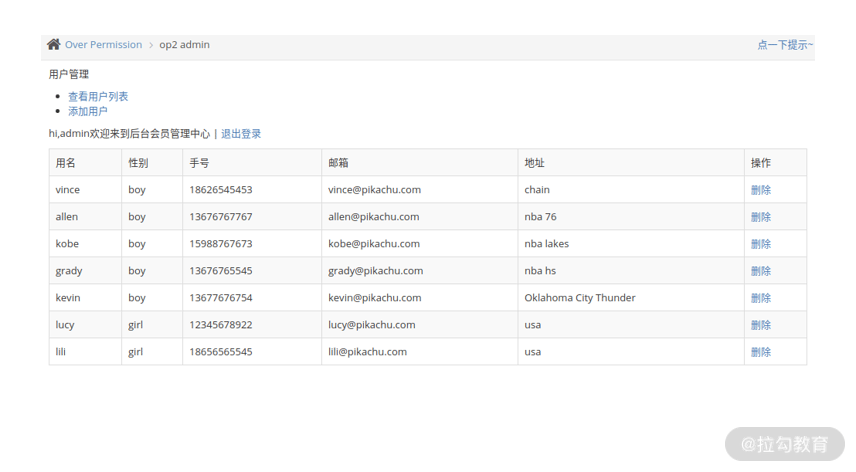
Task: Delete user grady with 删除 link
Action: [x=760, y=271]
